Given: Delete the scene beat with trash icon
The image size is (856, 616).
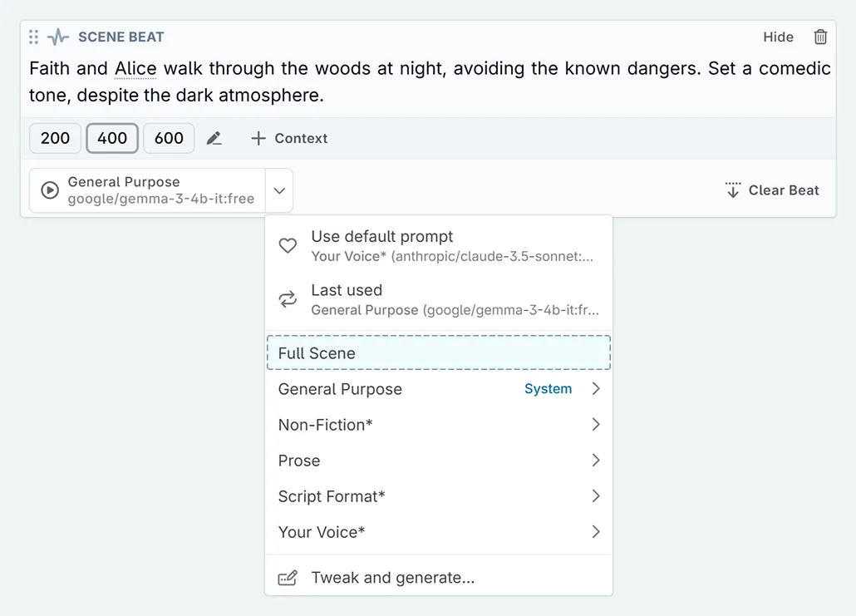Looking at the screenshot, I should (820, 37).
